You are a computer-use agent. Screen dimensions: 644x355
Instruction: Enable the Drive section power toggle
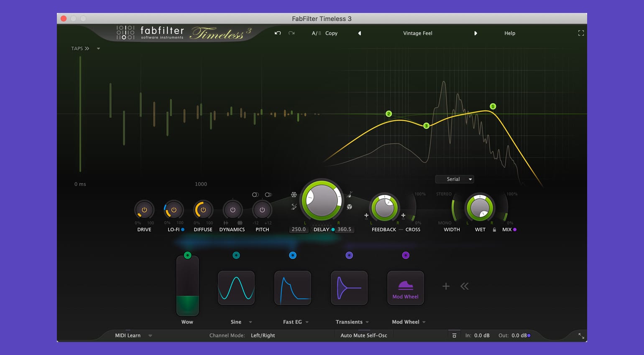[144, 210]
